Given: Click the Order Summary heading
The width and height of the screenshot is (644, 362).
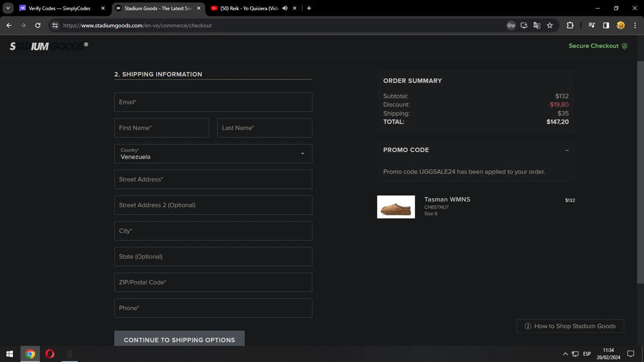Looking at the screenshot, I should (412, 81).
